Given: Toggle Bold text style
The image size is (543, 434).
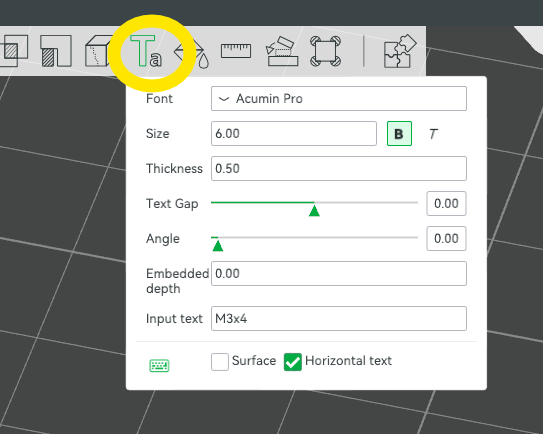Looking at the screenshot, I should (399, 134).
